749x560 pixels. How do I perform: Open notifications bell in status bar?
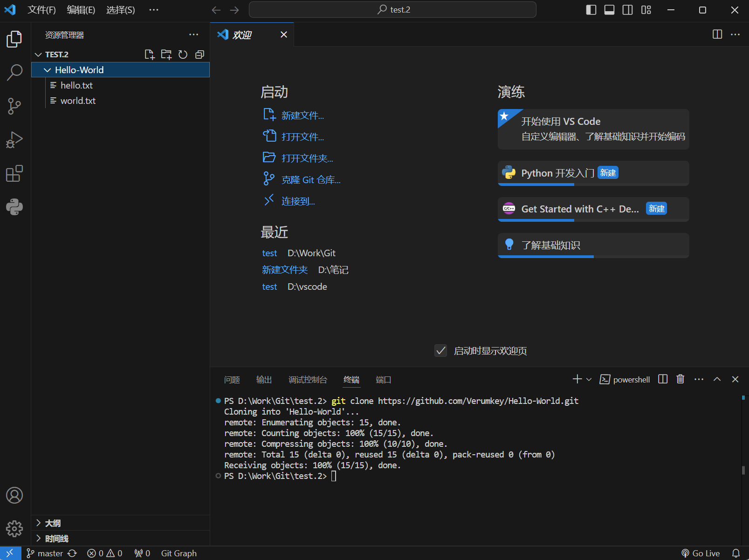736,553
